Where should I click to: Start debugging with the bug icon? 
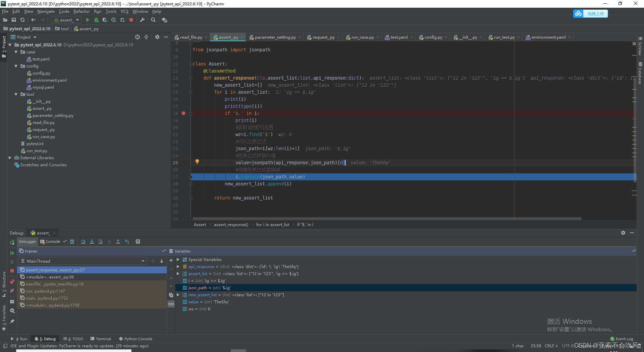96,20
